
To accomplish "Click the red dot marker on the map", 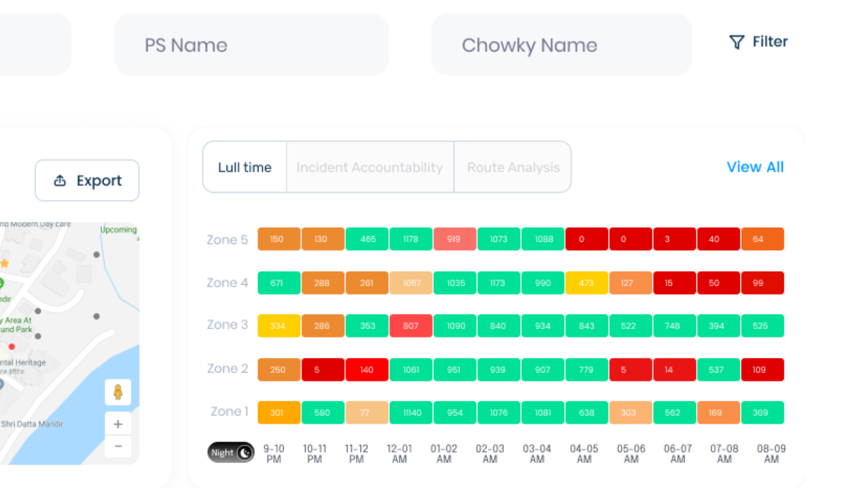I will click(x=11, y=346).
